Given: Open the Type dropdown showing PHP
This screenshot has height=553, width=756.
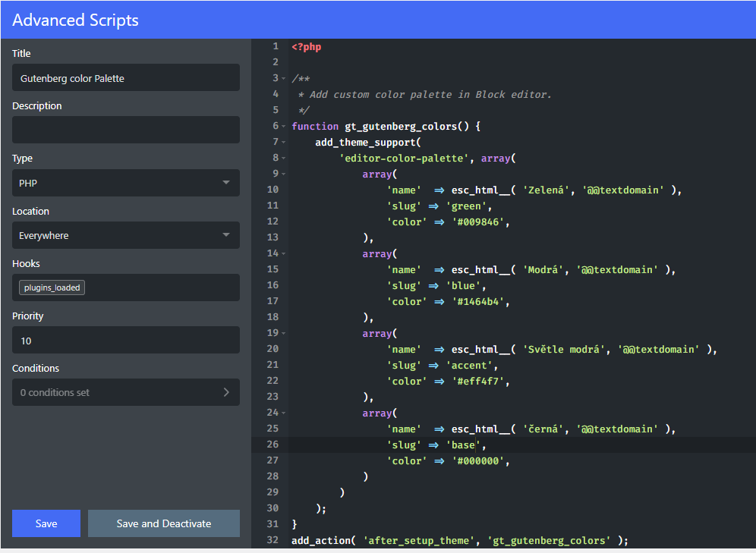Looking at the screenshot, I should [x=126, y=183].
